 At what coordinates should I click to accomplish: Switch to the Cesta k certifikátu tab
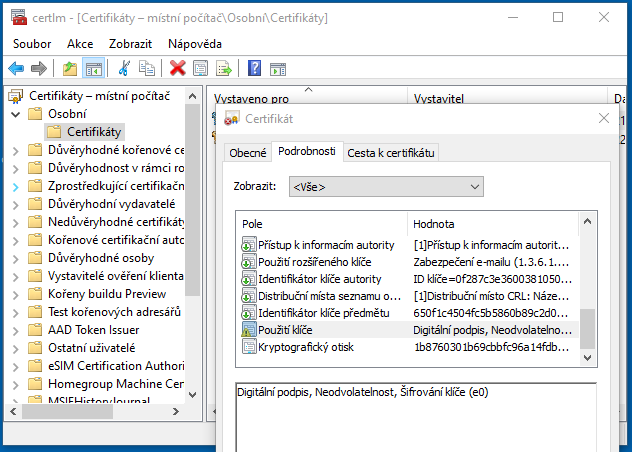tap(391, 153)
